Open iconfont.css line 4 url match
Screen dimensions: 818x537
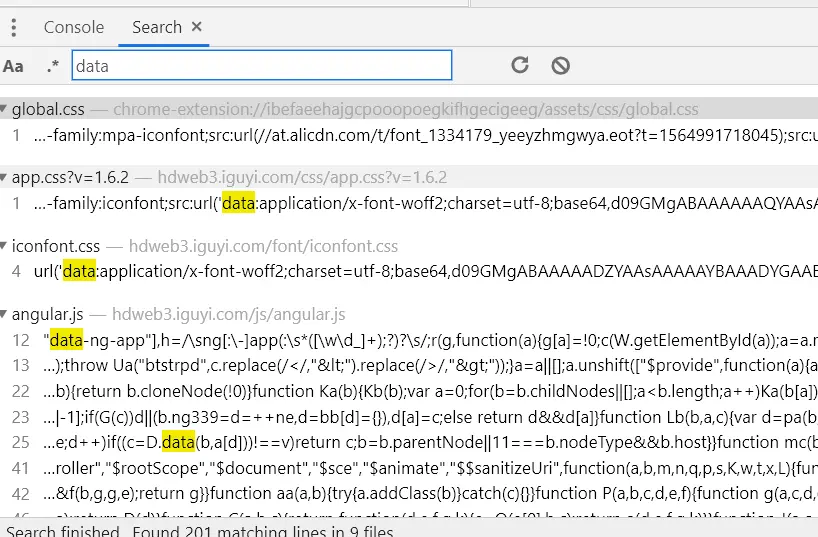point(409,271)
